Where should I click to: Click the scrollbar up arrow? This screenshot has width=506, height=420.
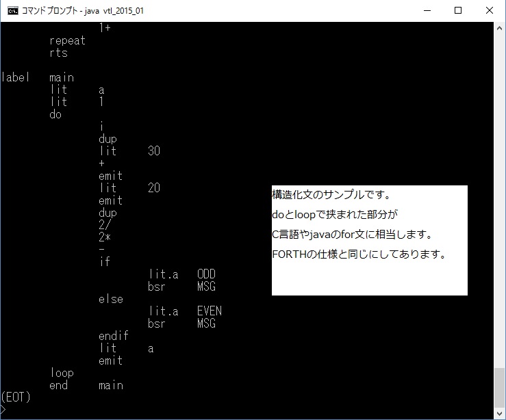point(500,28)
